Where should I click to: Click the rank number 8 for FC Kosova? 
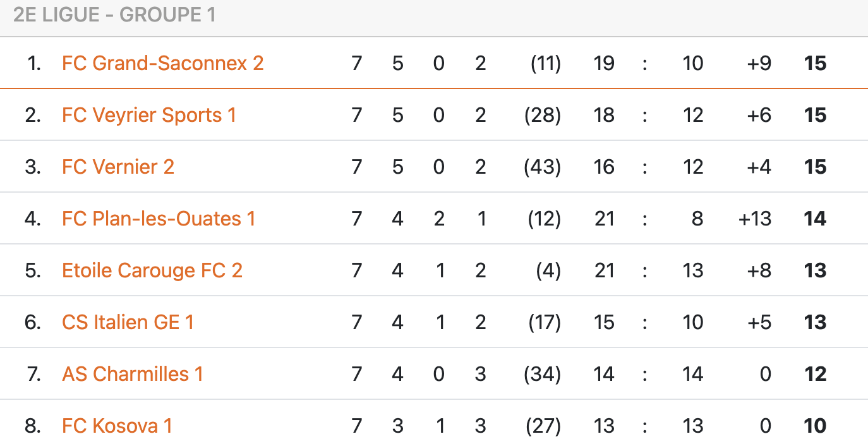tap(33, 426)
